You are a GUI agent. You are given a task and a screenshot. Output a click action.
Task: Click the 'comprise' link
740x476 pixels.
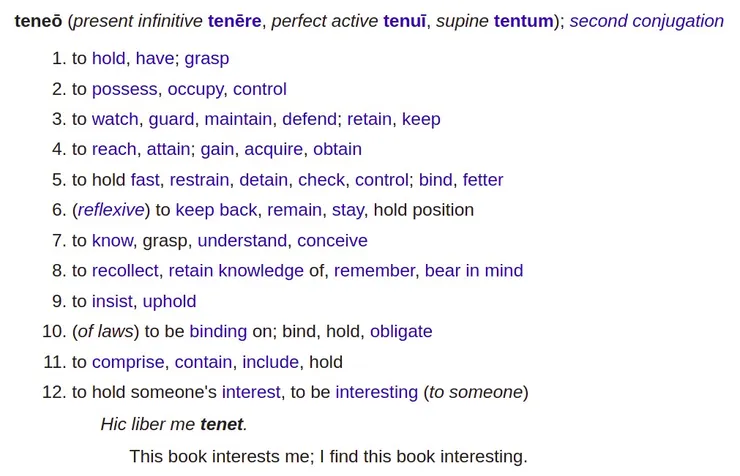pos(128,362)
